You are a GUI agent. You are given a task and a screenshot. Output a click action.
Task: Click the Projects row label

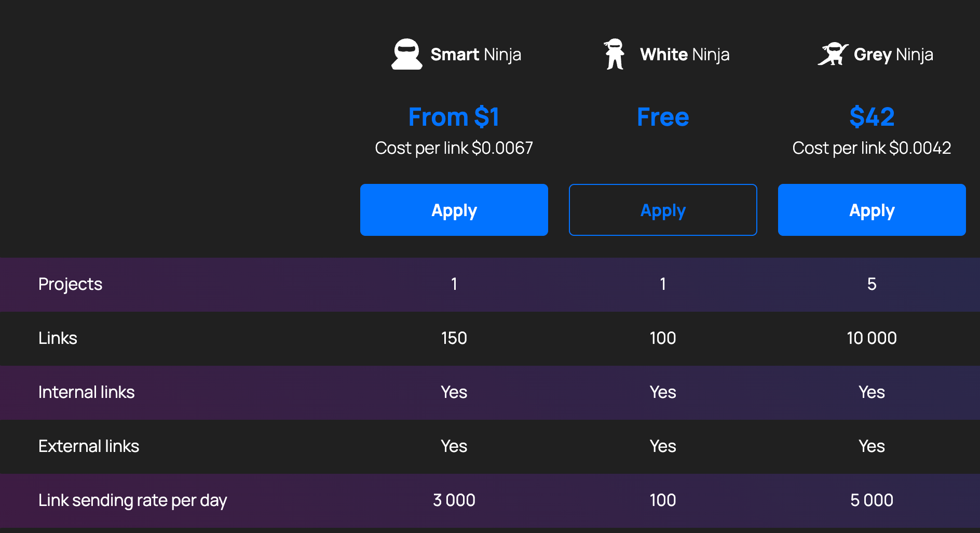pos(70,284)
